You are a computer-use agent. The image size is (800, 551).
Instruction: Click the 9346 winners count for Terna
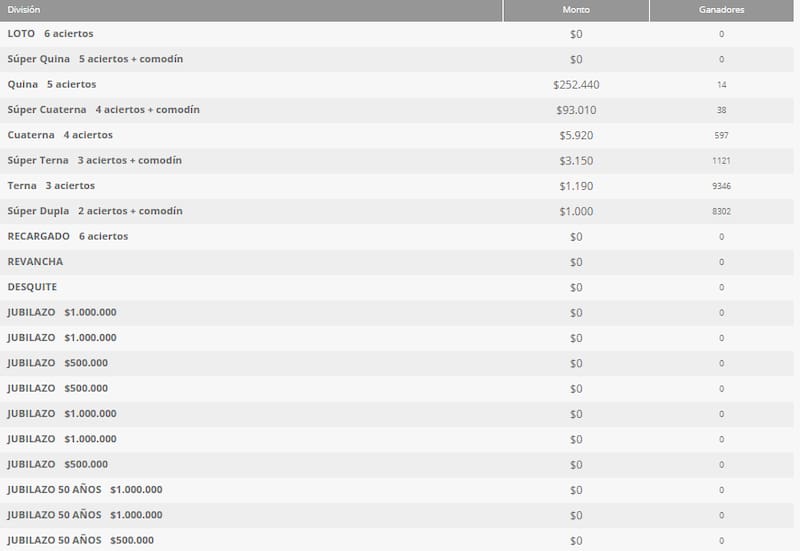[x=721, y=186]
